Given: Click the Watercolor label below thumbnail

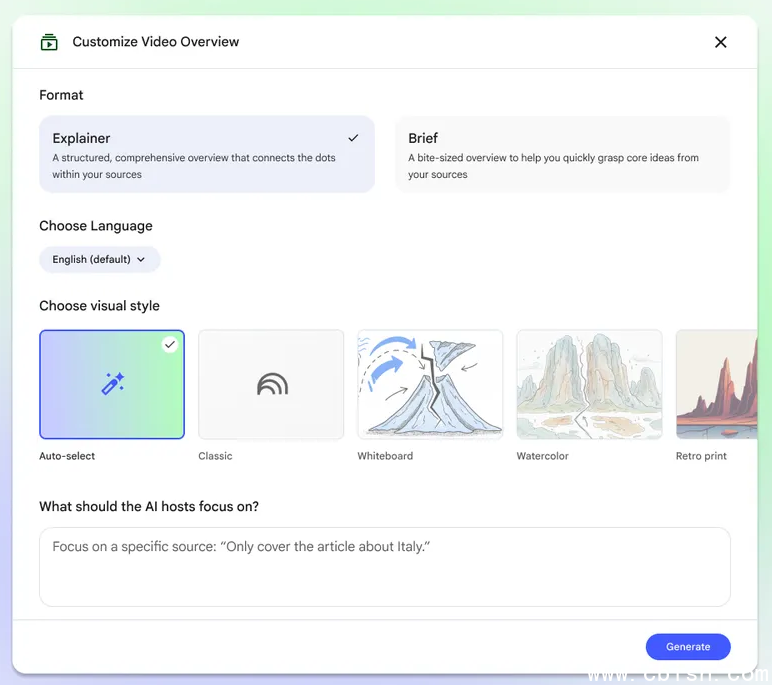Looking at the screenshot, I should pos(542,456).
